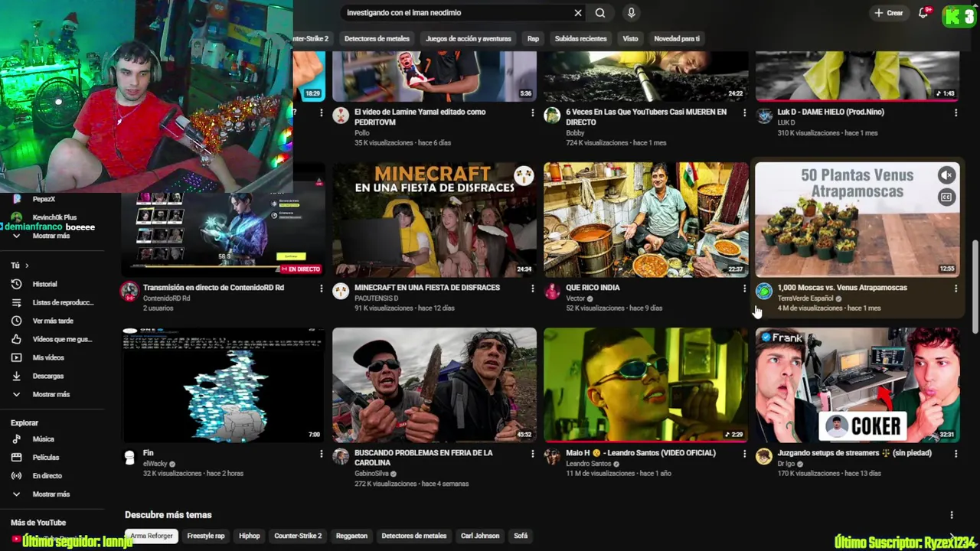Click the Crear button

coord(889,13)
